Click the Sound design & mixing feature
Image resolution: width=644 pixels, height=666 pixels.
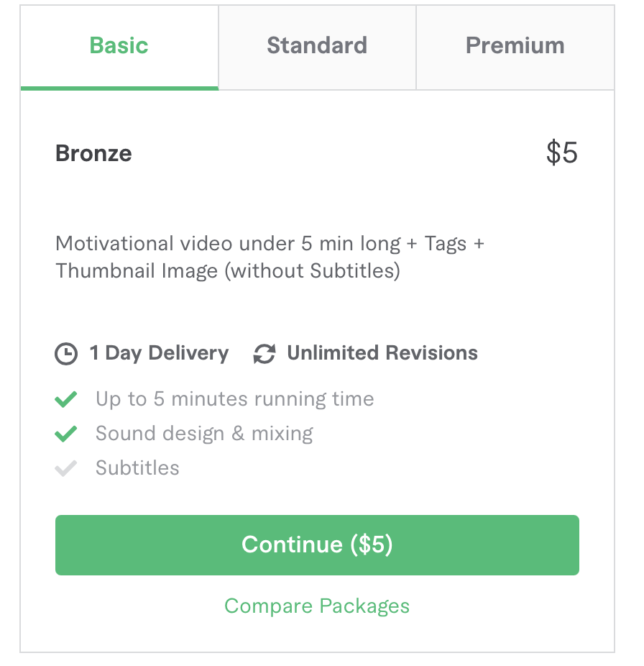[x=204, y=434]
